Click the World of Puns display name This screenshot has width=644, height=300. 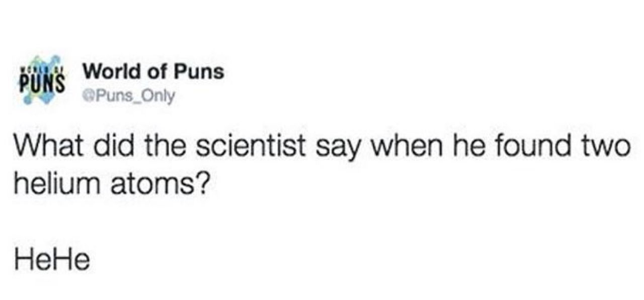tap(153, 72)
